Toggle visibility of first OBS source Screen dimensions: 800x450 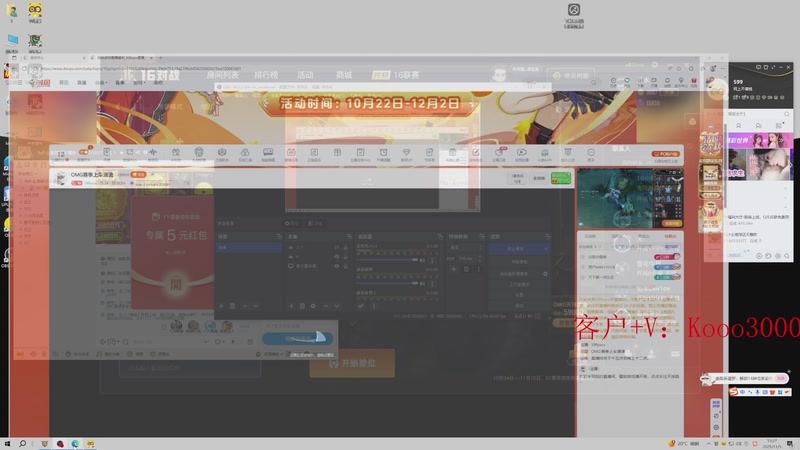tap(337, 247)
